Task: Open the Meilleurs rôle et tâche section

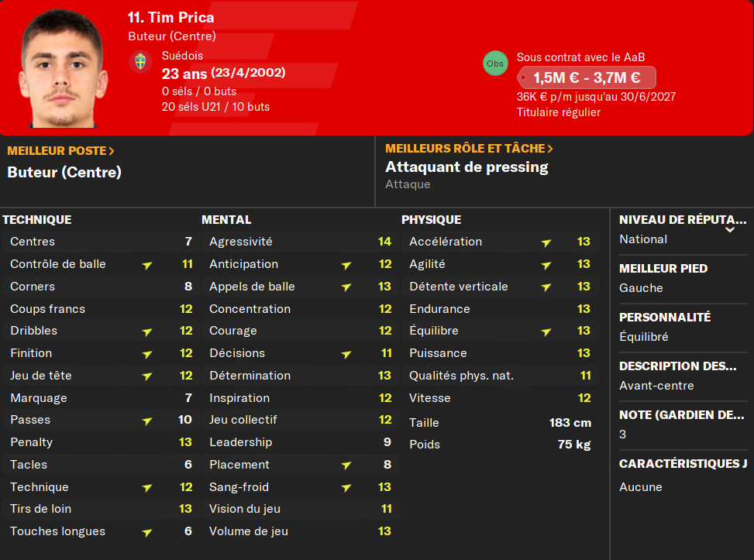Action: pyautogui.click(x=469, y=148)
